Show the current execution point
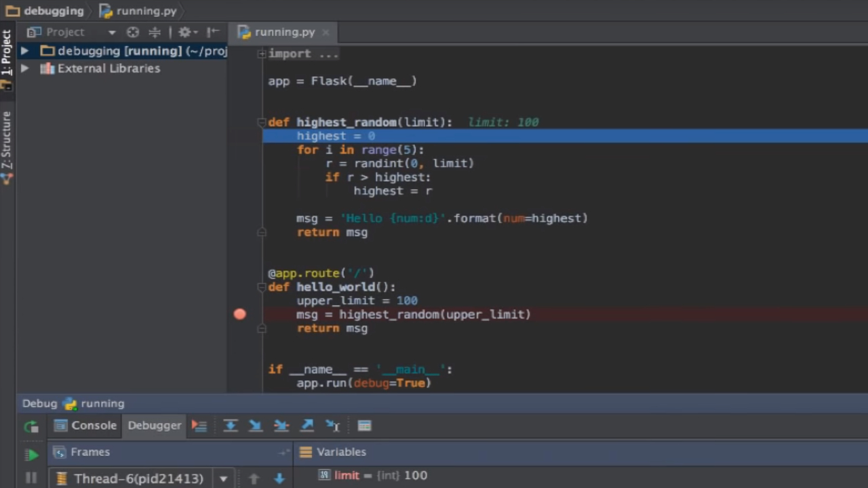868x488 pixels. pyautogui.click(x=199, y=425)
